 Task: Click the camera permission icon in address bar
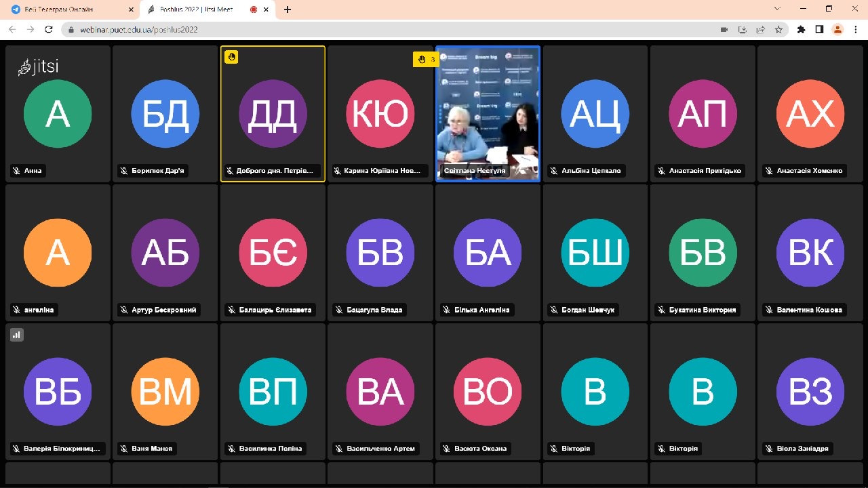(724, 30)
